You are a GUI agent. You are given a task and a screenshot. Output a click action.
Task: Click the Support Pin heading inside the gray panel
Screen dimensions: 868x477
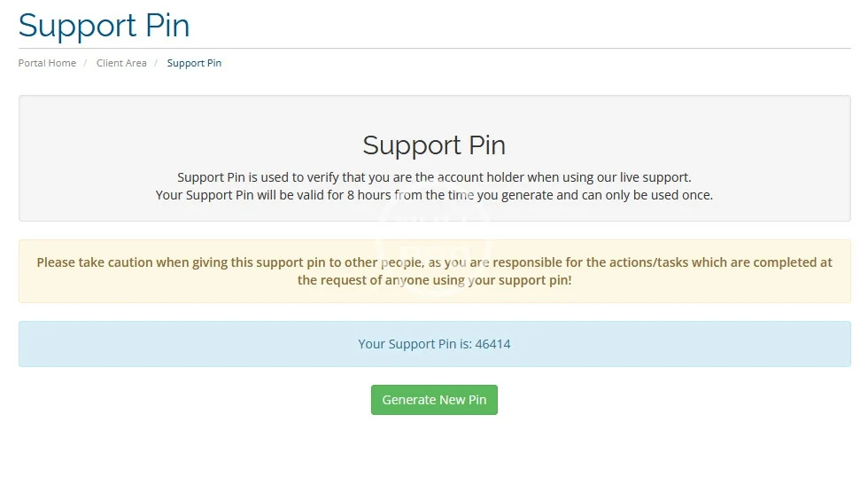[x=434, y=145]
